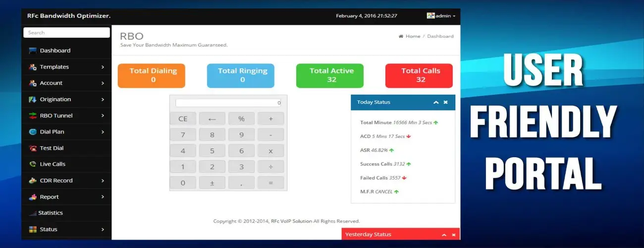Expand the Account submenu arrow
The image size is (644, 248).
pyautogui.click(x=103, y=83)
